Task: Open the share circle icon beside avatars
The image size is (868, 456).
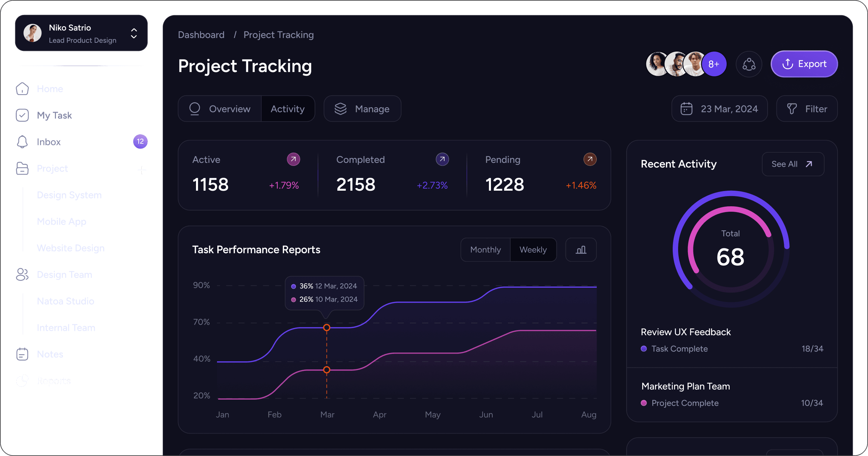Action: point(749,64)
